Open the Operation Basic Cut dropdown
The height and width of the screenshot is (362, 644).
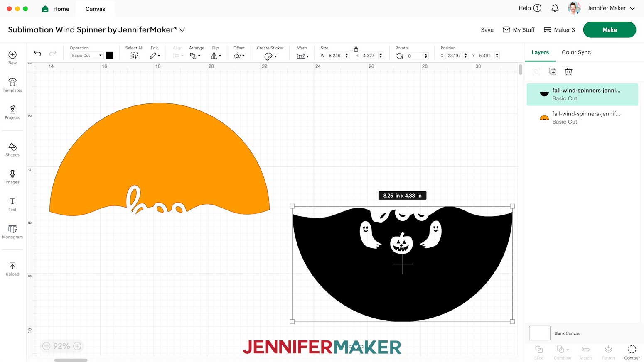[86, 56]
